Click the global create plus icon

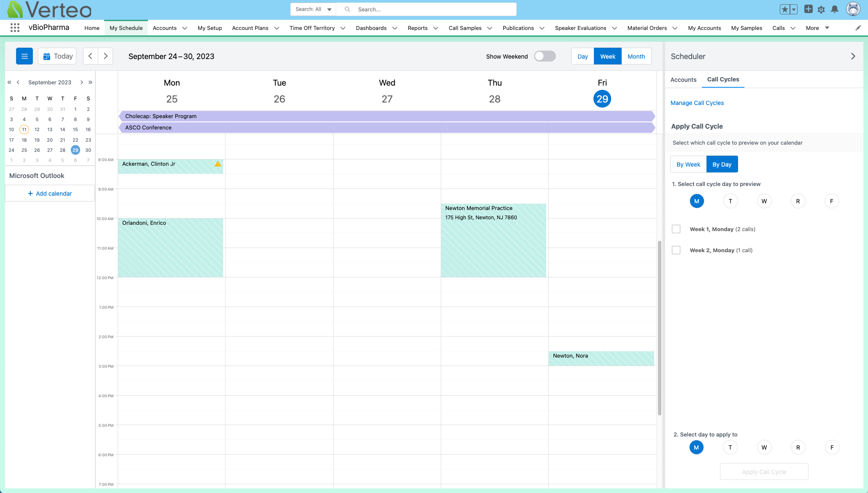[x=808, y=9]
